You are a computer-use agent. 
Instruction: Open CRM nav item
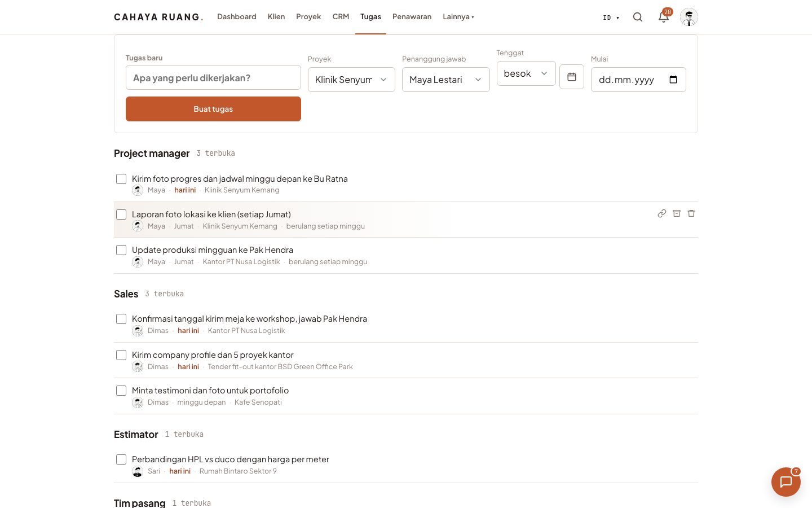pos(341,17)
